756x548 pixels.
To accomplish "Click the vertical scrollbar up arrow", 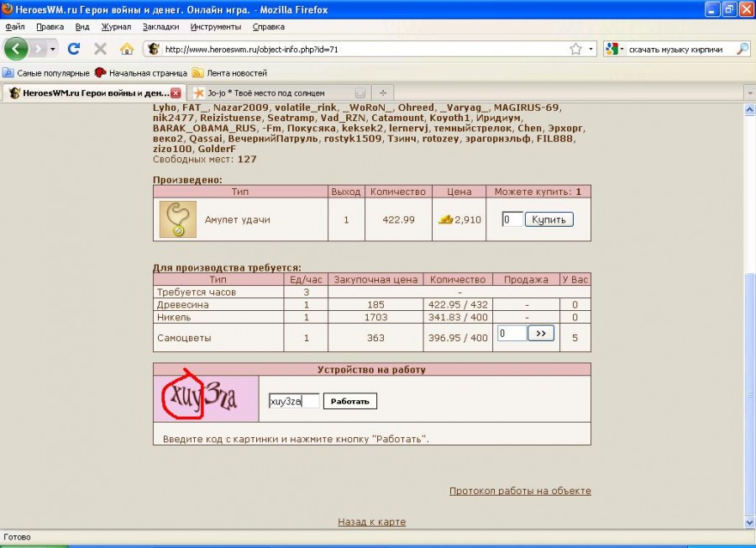I will (750, 110).
